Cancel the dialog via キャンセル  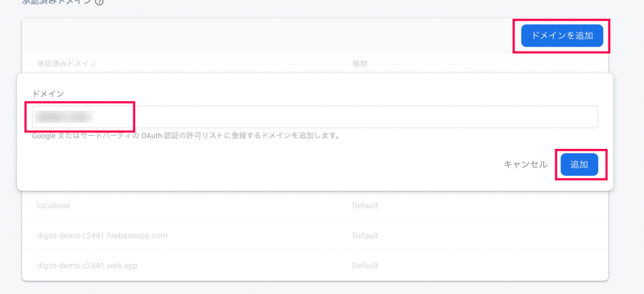pyautogui.click(x=525, y=165)
